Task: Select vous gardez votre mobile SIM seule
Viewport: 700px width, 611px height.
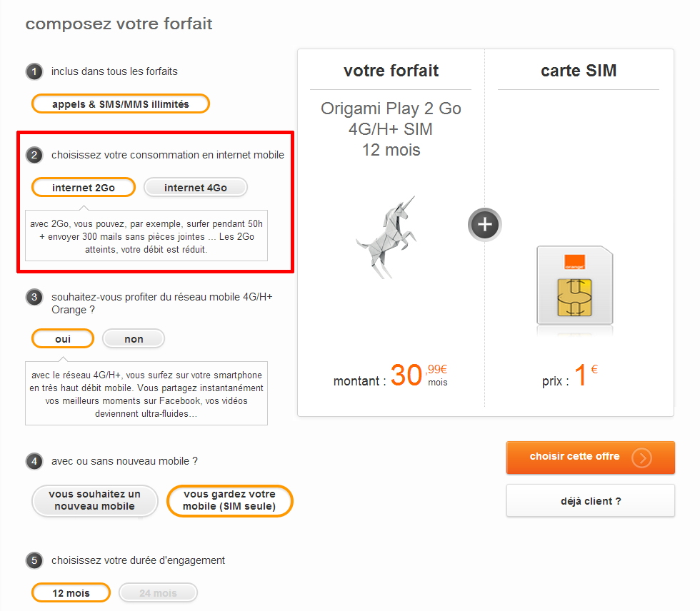Action: (x=229, y=500)
